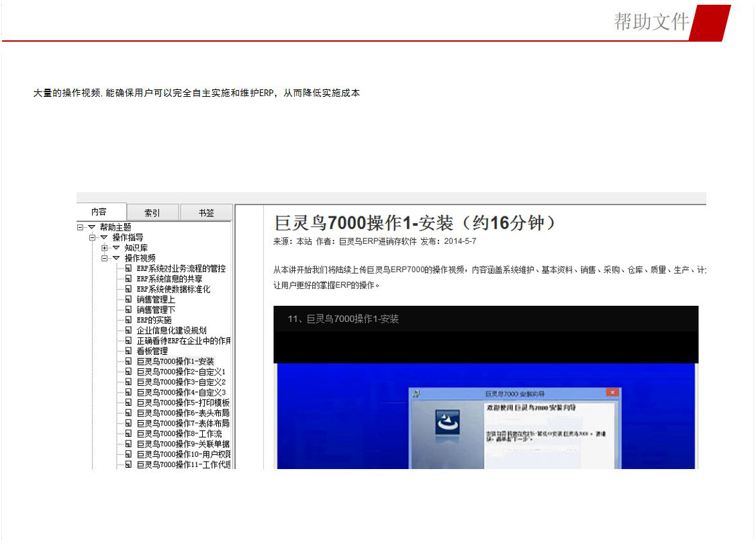Click the page icon beside ERP的实施

(x=128, y=321)
